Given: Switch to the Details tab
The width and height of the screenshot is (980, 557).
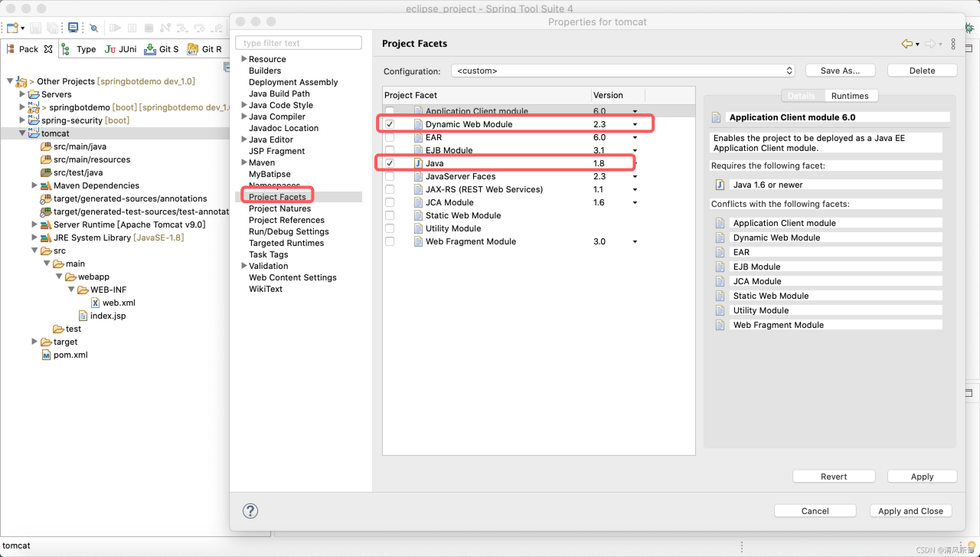Looking at the screenshot, I should 801,96.
